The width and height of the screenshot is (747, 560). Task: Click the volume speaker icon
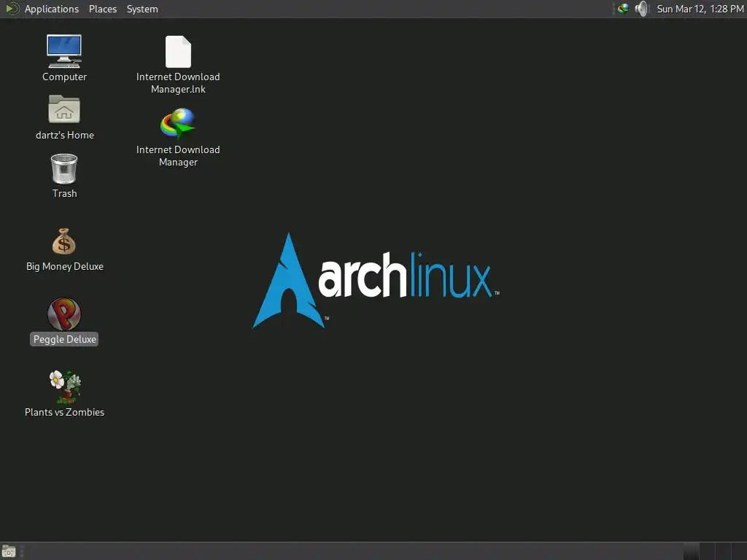pos(642,9)
